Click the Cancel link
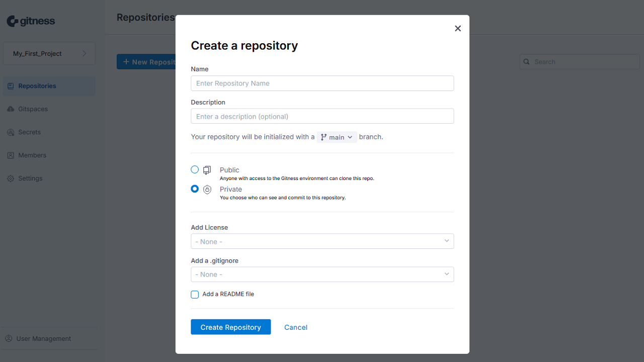The width and height of the screenshot is (644, 362). point(295,327)
